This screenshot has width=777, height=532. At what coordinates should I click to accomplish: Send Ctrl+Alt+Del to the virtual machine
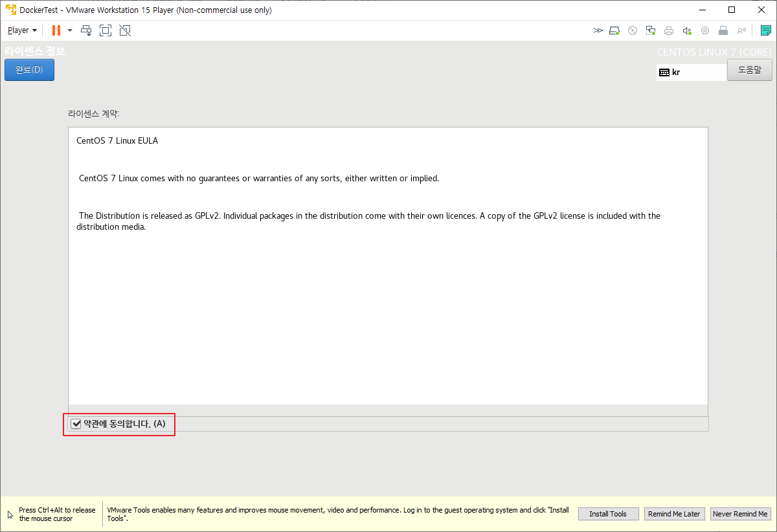point(86,30)
